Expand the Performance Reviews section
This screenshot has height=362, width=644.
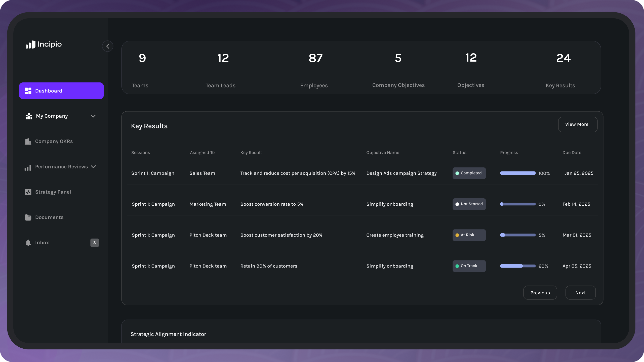pos(93,167)
